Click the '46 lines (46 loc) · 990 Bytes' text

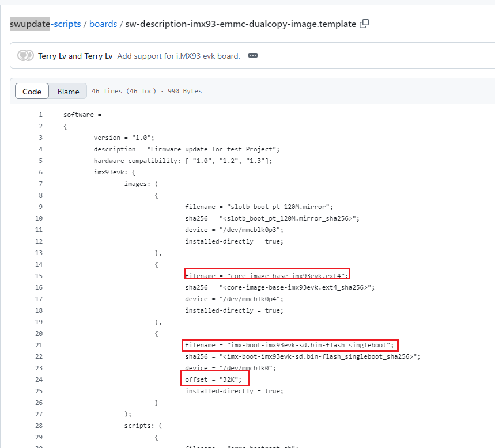click(146, 92)
